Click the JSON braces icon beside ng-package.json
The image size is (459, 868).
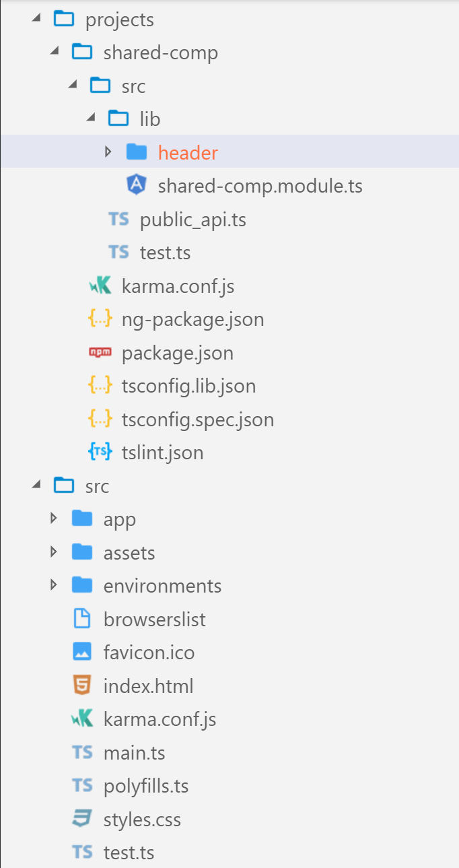[x=100, y=319]
